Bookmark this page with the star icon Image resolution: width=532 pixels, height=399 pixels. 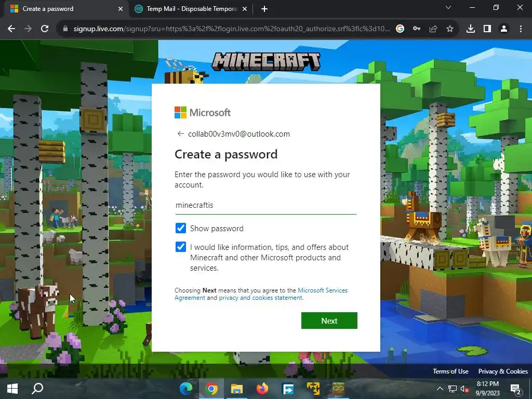coord(450,29)
